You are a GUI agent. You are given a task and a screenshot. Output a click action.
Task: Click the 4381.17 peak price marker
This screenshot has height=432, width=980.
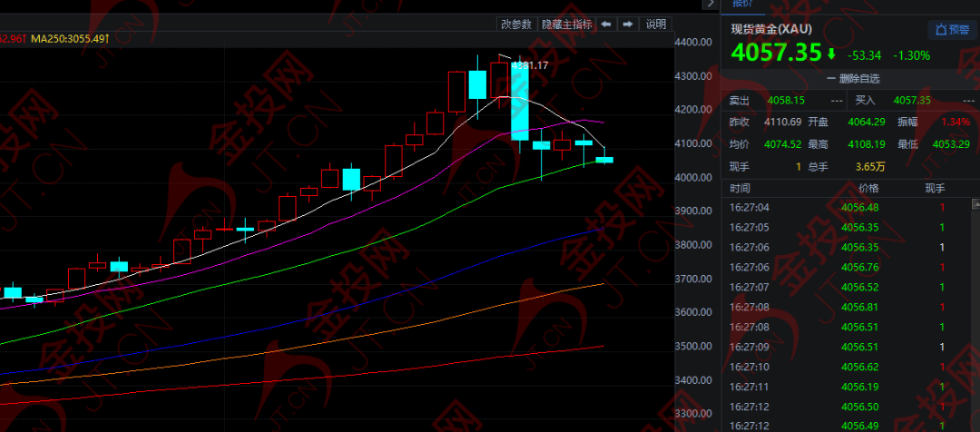[530, 65]
